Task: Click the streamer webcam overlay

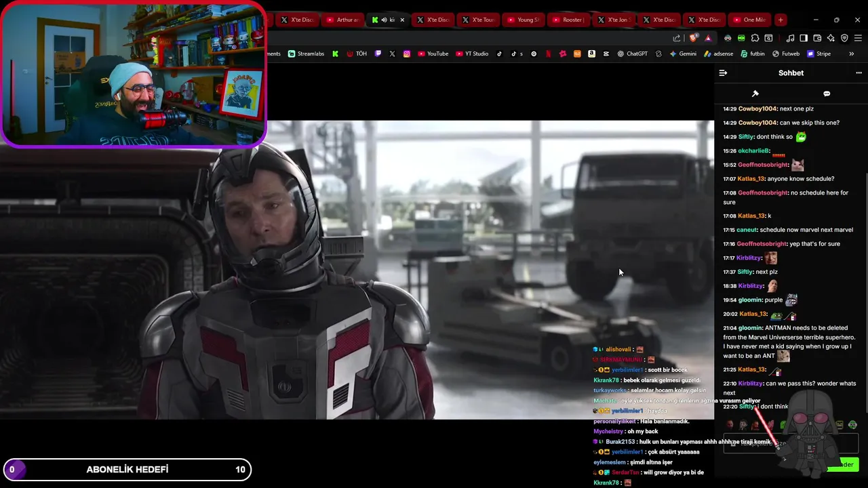Action: (134, 74)
